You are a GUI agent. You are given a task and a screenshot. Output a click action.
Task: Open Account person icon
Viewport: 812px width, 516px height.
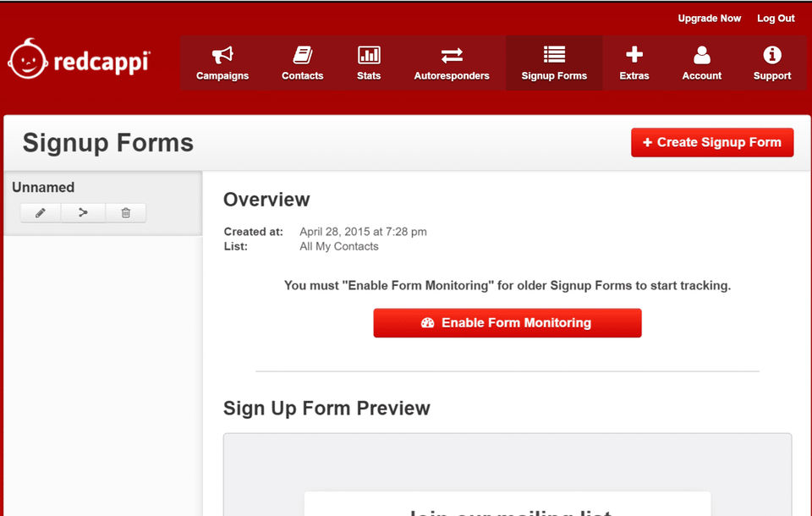(702, 54)
